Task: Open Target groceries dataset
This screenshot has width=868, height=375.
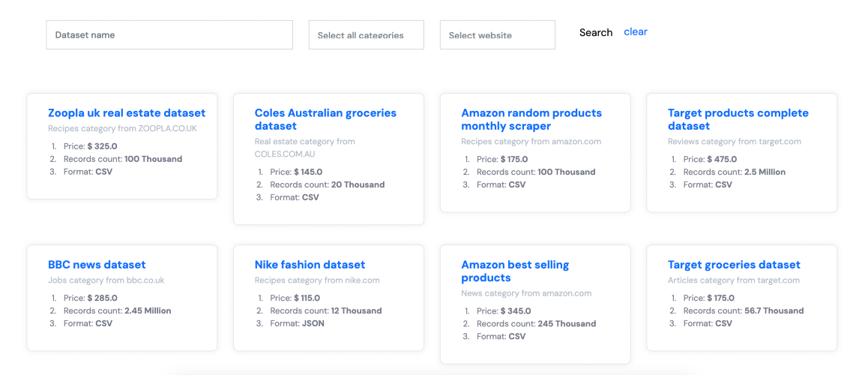Action: pos(734,265)
